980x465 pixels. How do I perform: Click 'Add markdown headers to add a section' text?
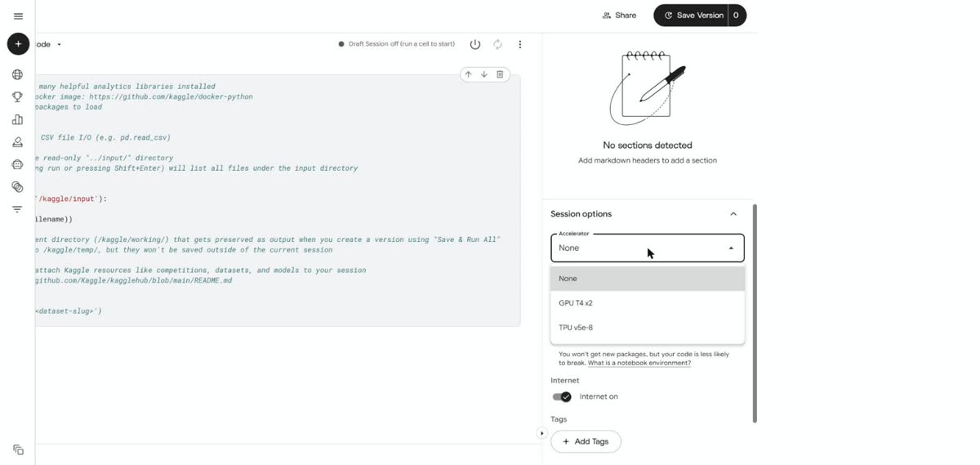click(x=648, y=160)
